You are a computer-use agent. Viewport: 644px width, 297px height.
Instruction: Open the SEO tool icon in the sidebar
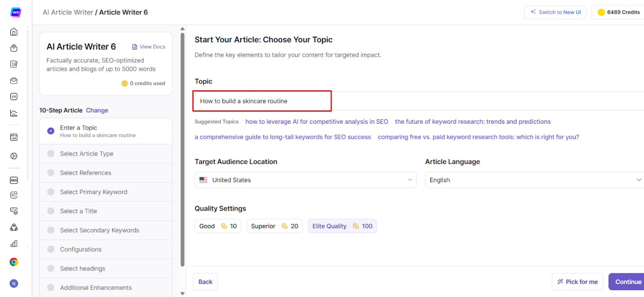(x=14, y=180)
